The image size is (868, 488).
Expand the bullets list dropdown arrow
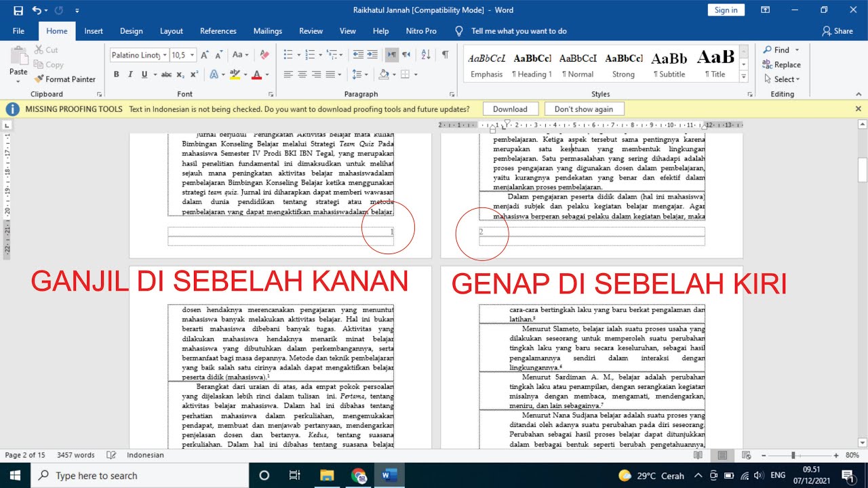[298, 55]
